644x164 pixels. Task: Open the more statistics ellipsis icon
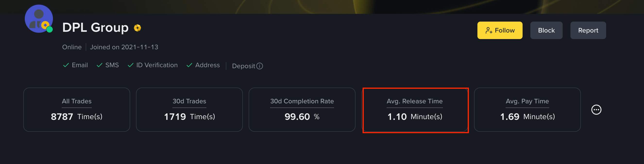[x=596, y=110]
